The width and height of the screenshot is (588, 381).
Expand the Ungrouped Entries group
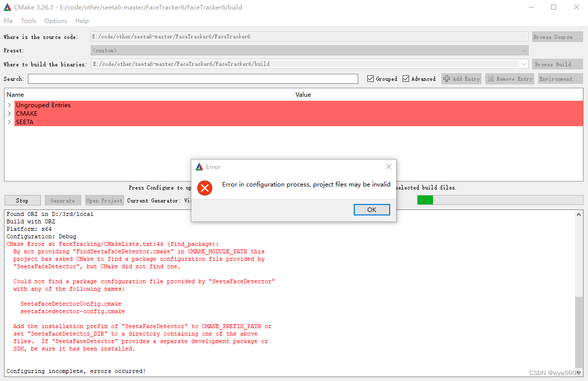pyautogui.click(x=9, y=105)
